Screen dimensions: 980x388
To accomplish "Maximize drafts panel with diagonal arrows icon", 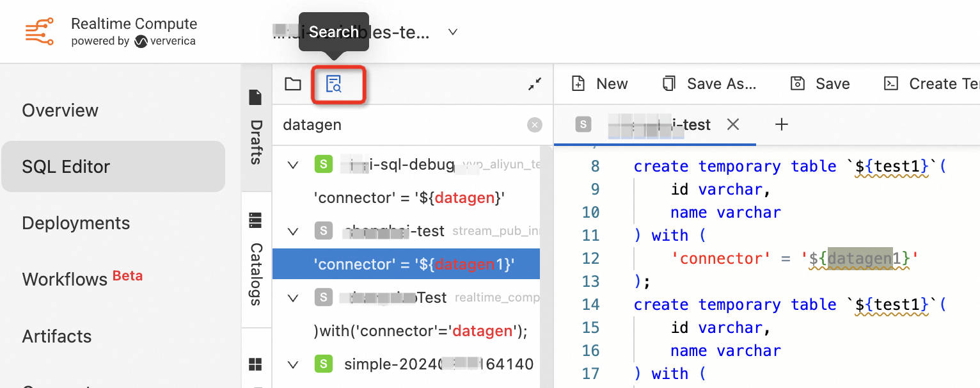I will tap(535, 84).
